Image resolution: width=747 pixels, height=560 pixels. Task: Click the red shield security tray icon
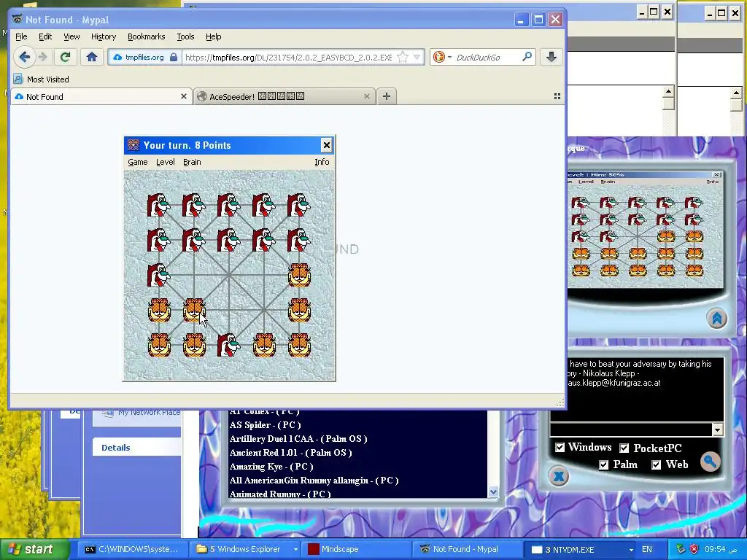694,549
